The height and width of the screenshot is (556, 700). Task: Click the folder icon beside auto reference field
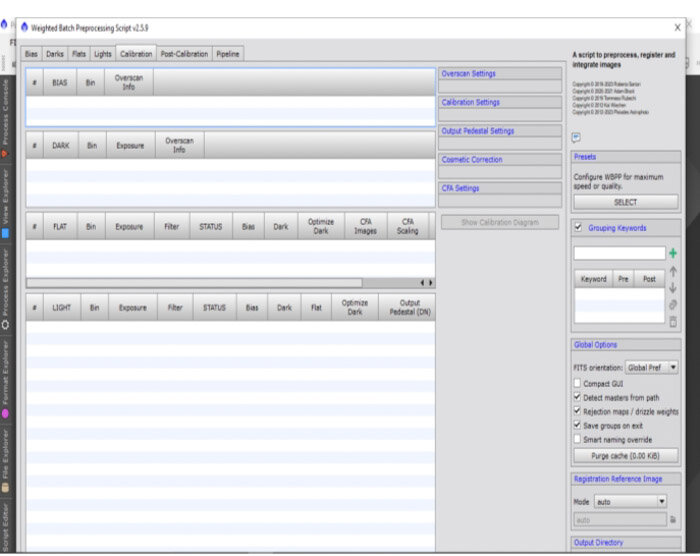673,519
